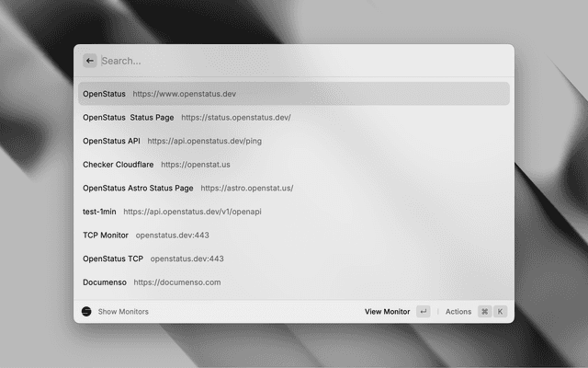This screenshot has height=368, width=588.
Task: Click the OpenStatus logo in footer
Action: click(x=86, y=312)
